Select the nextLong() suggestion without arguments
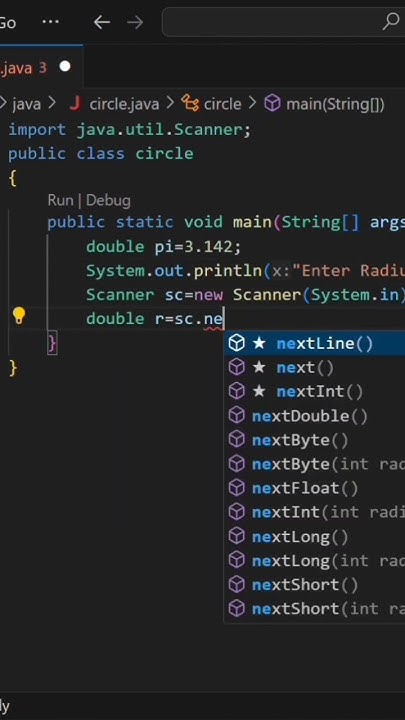 315,536
